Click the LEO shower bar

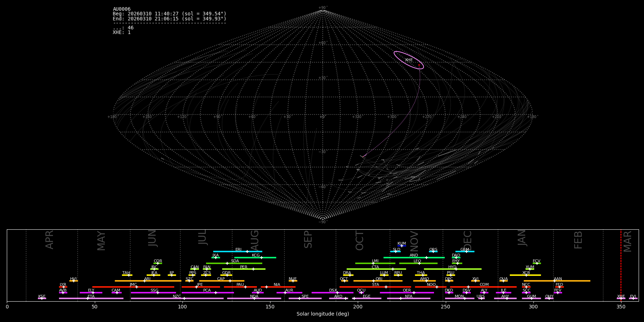(x=418, y=263)
